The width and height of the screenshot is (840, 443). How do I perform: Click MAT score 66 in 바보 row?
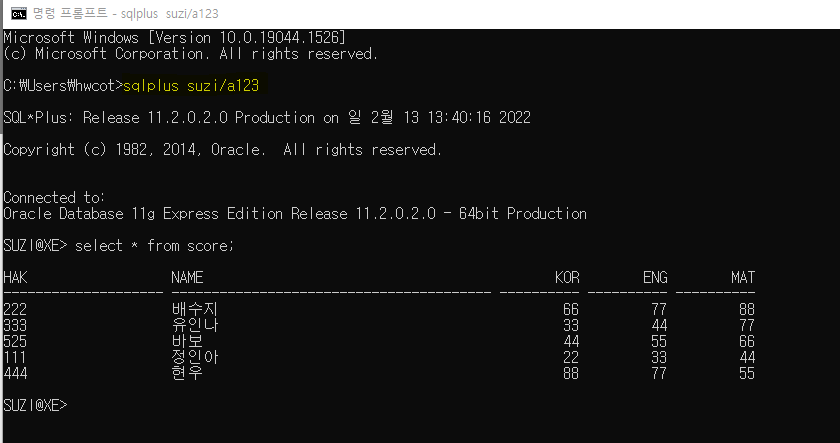[x=747, y=341]
